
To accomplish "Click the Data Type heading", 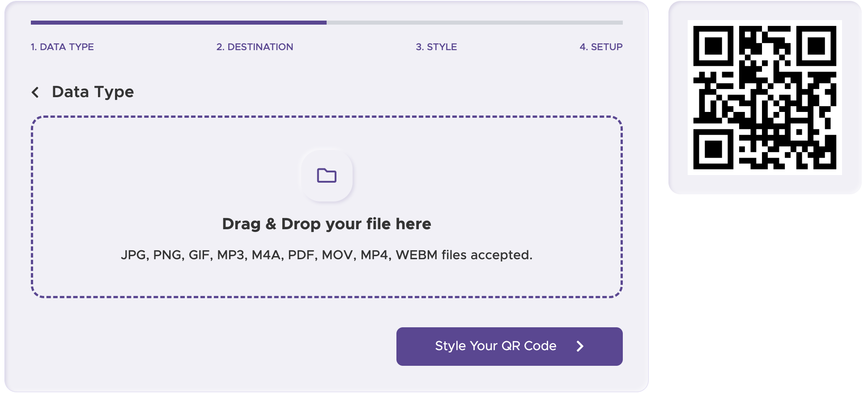I will (93, 92).
